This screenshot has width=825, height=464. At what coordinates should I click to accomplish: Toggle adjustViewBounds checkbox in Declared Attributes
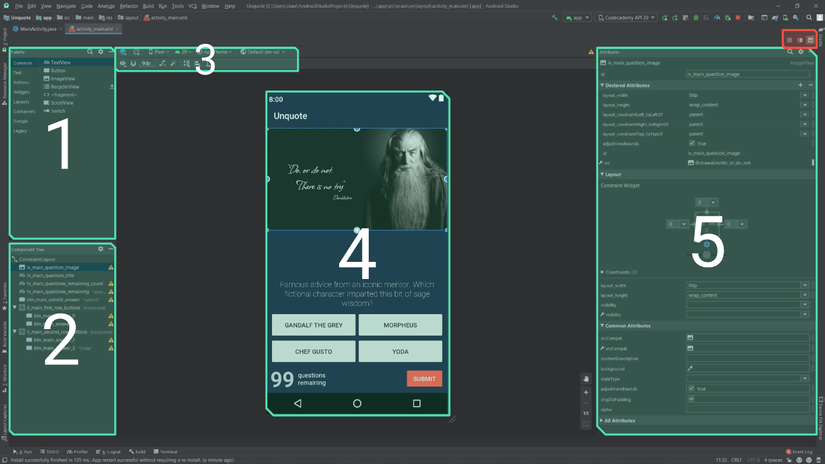coord(692,143)
